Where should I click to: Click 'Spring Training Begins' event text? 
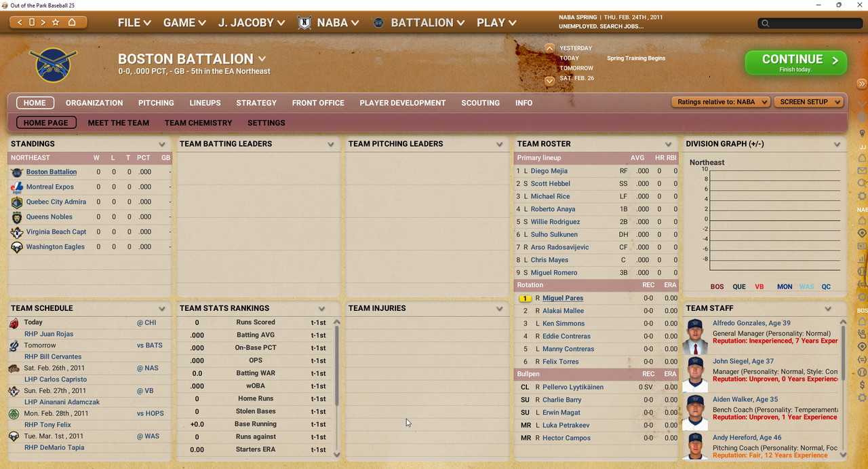636,58
